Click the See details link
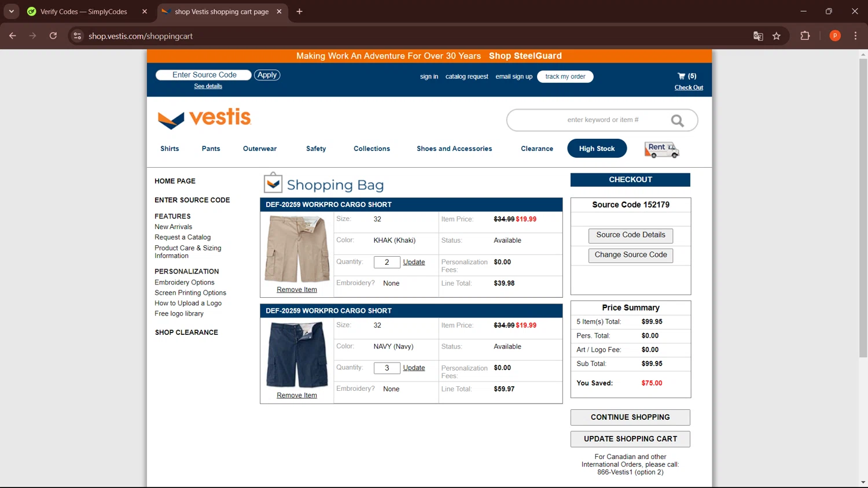Image resolution: width=868 pixels, height=488 pixels. pos(208,86)
